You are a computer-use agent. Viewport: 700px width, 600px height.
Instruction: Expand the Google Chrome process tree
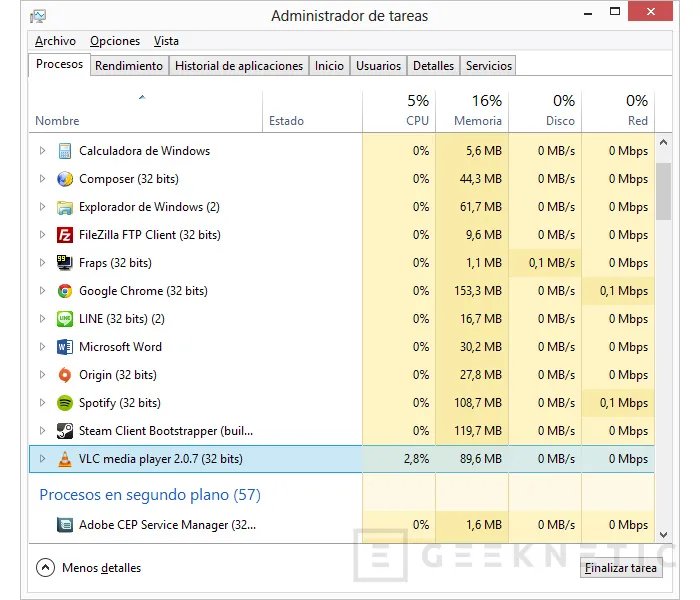click(42, 291)
